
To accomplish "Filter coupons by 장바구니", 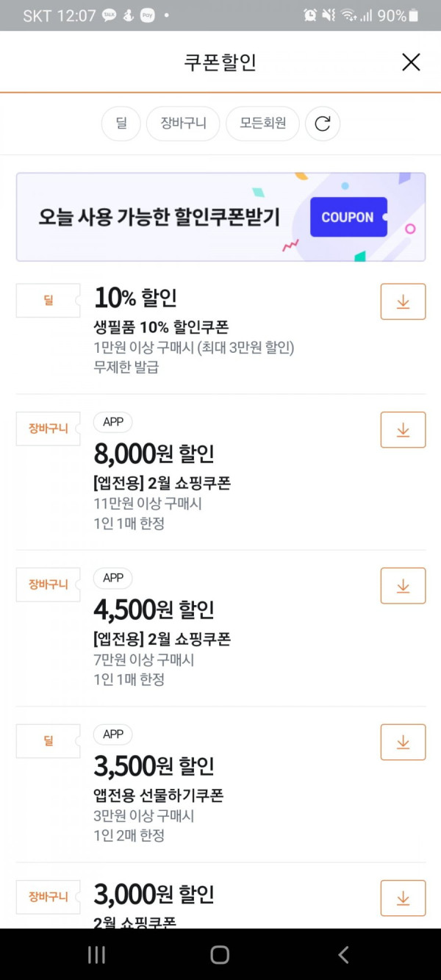I will [183, 124].
